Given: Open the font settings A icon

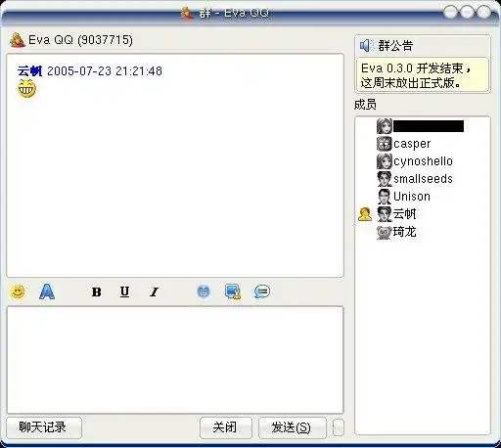Looking at the screenshot, I should pyautogui.click(x=47, y=291).
